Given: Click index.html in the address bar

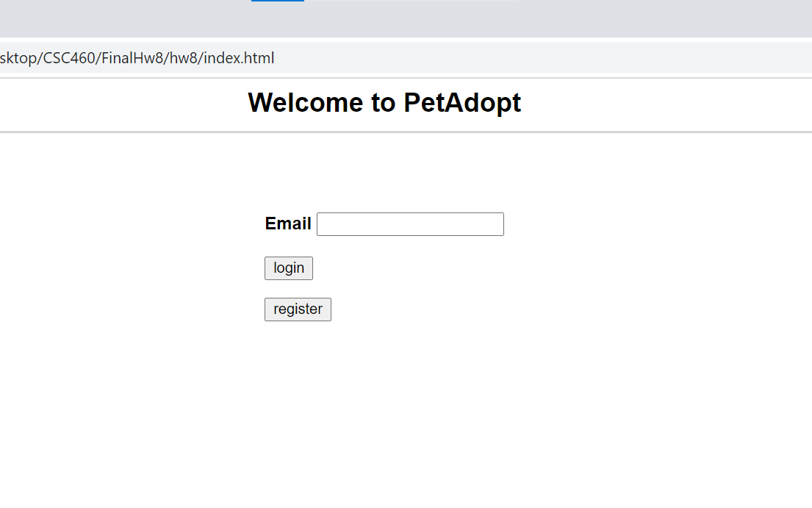Looking at the screenshot, I should tap(239, 58).
